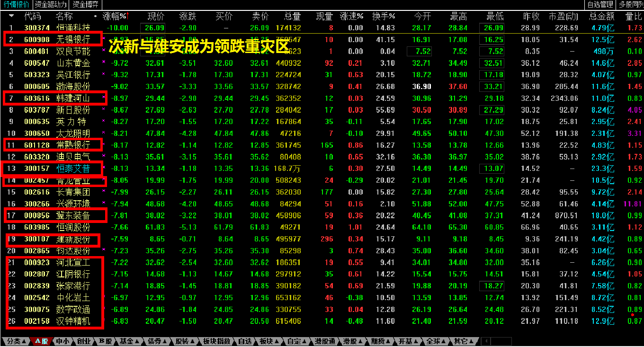The width and height of the screenshot is (644, 347).
Task: Sort by the 最高 column header
Action: tap(458, 16)
